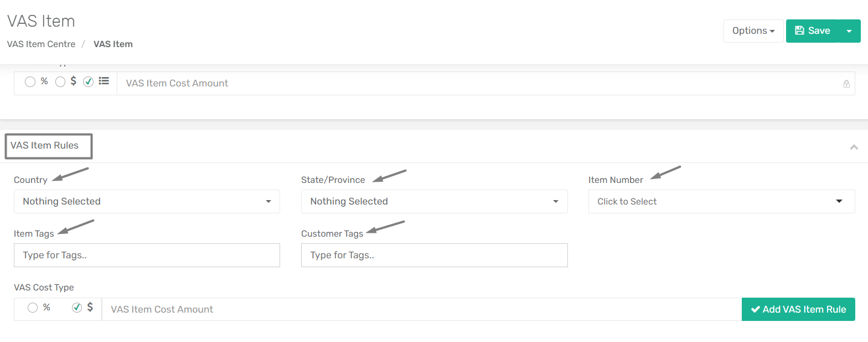Image resolution: width=868 pixels, height=342 pixels.
Task: Focus the Customer Tags input field
Action: click(x=434, y=255)
